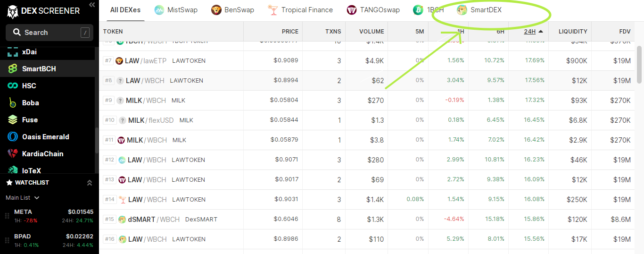This screenshot has height=254, width=644.
Task: Click -4.64% 1H value in dSMART row
Action: (x=454, y=220)
